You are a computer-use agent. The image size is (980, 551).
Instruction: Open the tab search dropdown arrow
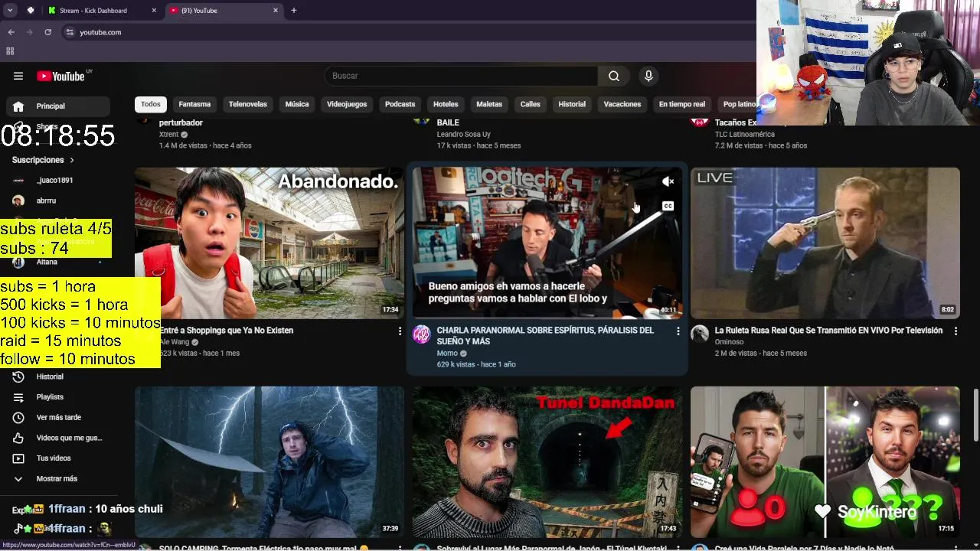(10, 11)
